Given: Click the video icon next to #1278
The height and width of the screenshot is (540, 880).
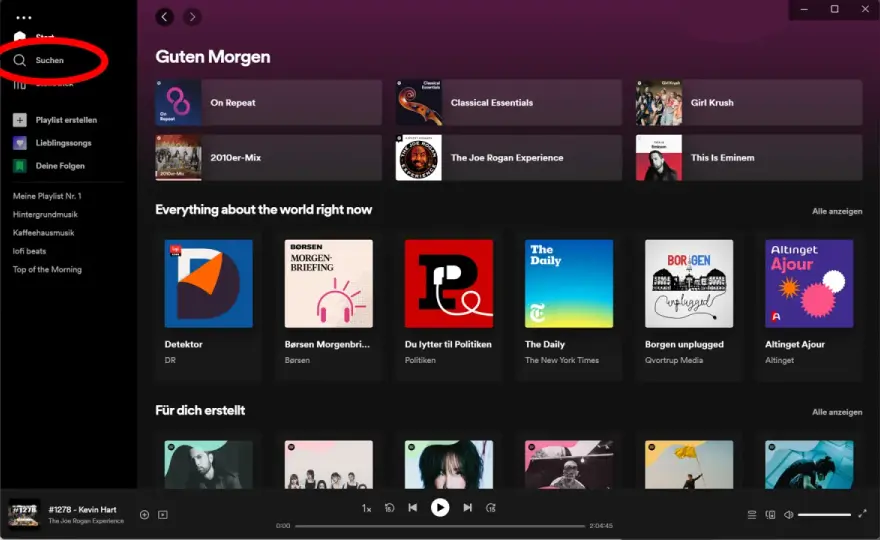Looking at the screenshot, I should pyautogui.click(x=163, y=515).
